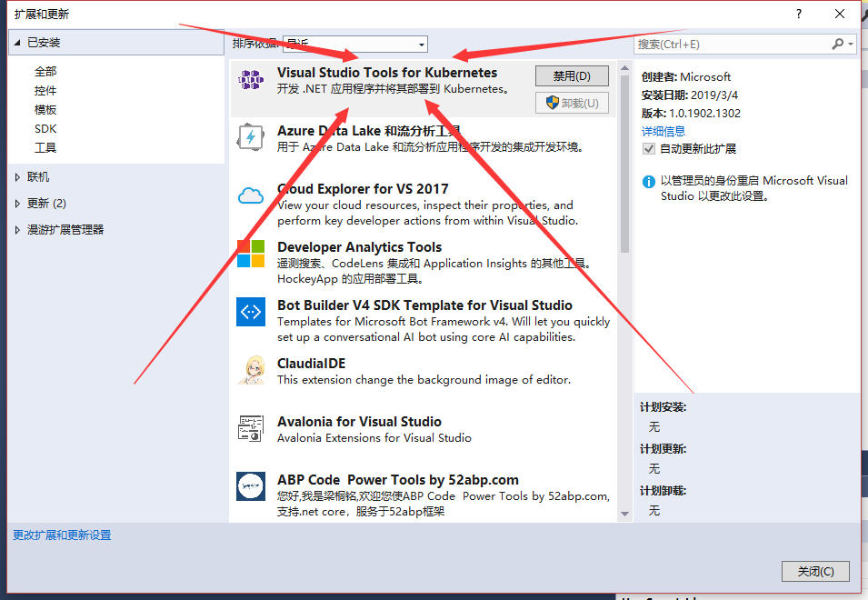Click the ABP Code Power Tools icon
The height and width of the screenshot is (600, 868).
[x=251, y=486]
